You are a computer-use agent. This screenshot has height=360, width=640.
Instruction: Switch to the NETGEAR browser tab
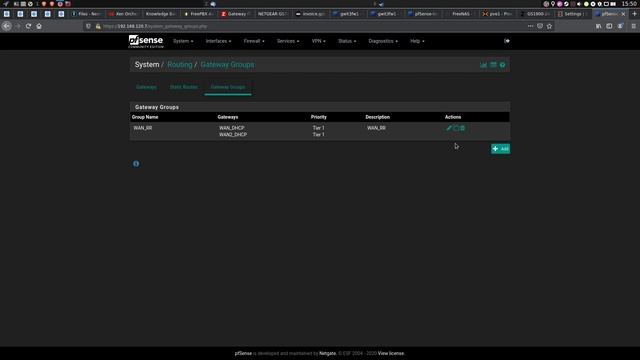273,14
